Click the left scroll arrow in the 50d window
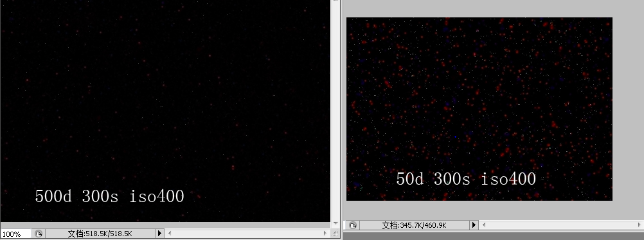644x240 pixels. click(484, 225)
